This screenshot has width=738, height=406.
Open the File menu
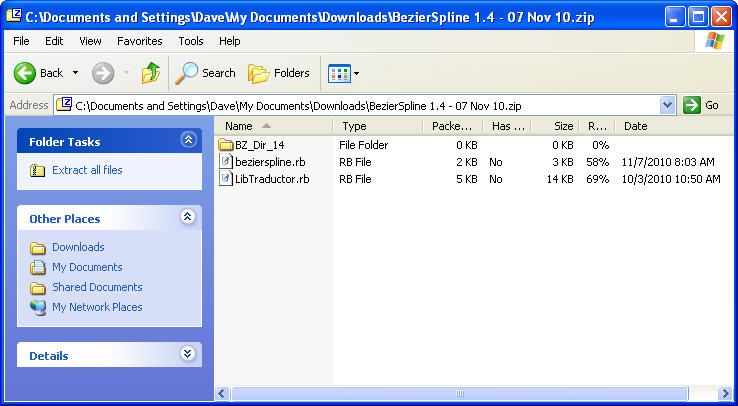(21, 41)
